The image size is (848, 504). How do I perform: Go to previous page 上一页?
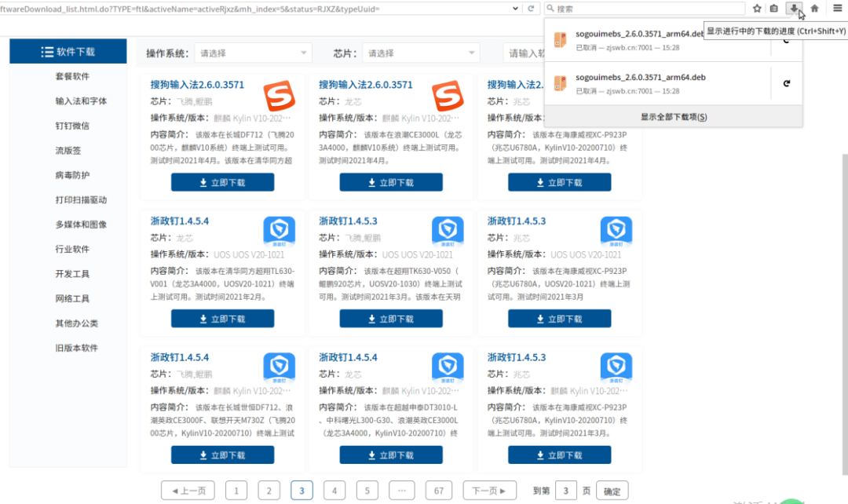[188, 491]
